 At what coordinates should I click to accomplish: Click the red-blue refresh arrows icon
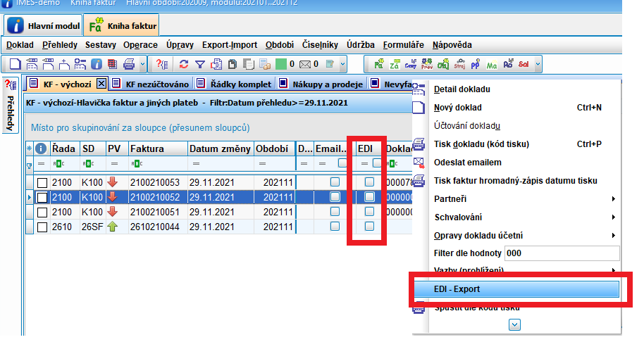pos(184,64)
